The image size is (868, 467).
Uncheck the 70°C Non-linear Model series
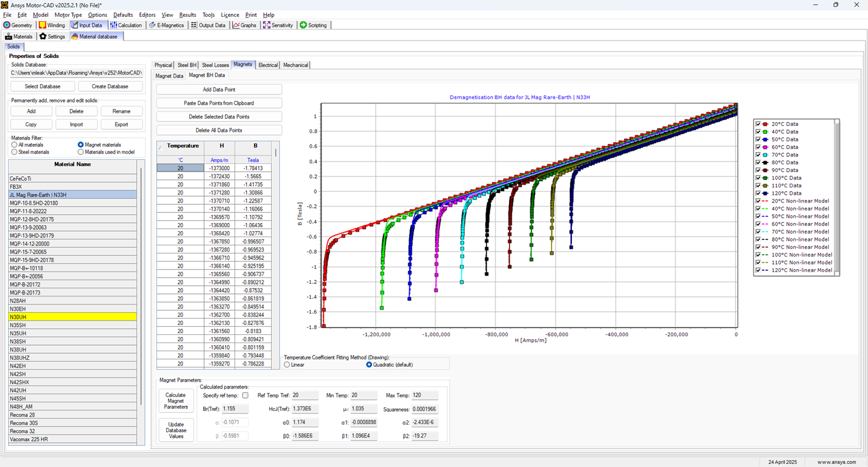click(x=758, y=232)
